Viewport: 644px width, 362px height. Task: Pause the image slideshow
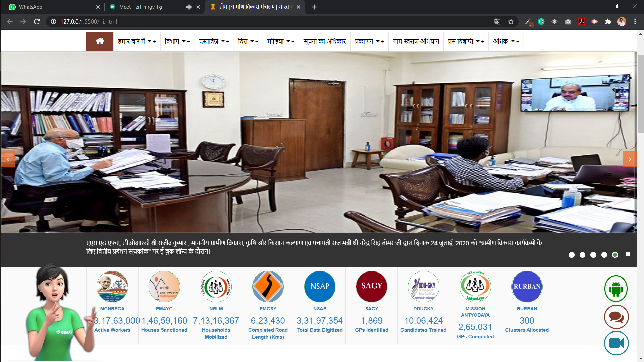[628, 254]
